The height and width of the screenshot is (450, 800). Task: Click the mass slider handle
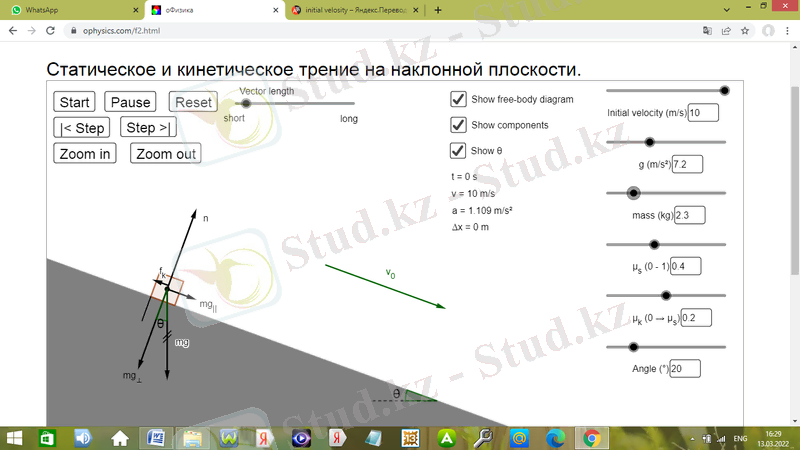pyautogui.click(x=634, y=193)
